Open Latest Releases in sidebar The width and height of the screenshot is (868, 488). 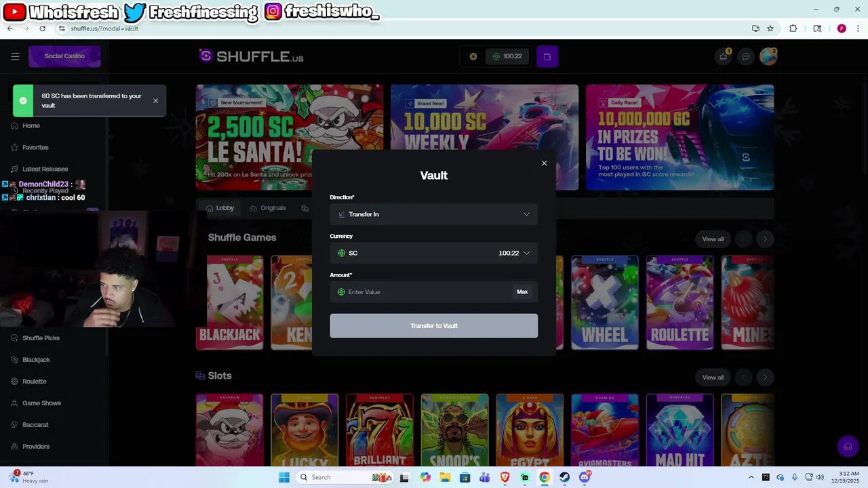45,169
